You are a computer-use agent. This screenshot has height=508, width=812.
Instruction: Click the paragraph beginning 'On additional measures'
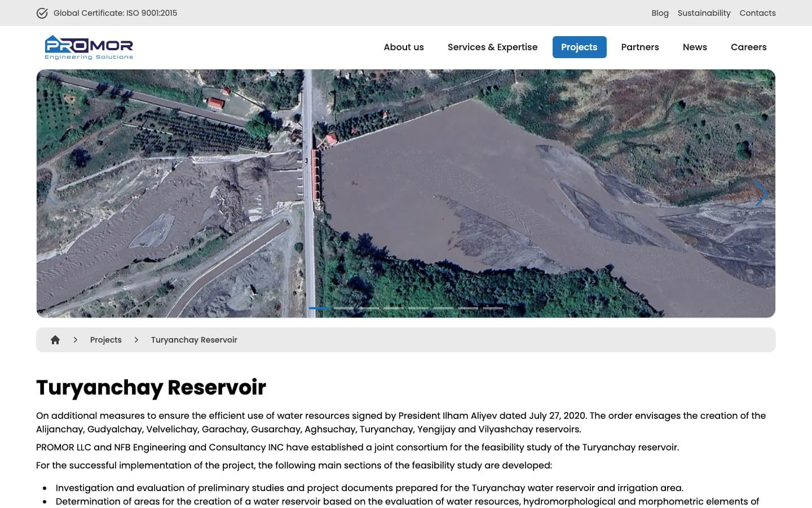point(401,422)
